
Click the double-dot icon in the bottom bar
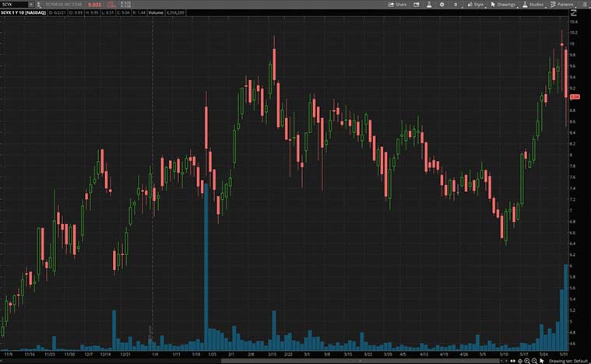[512, 361]
